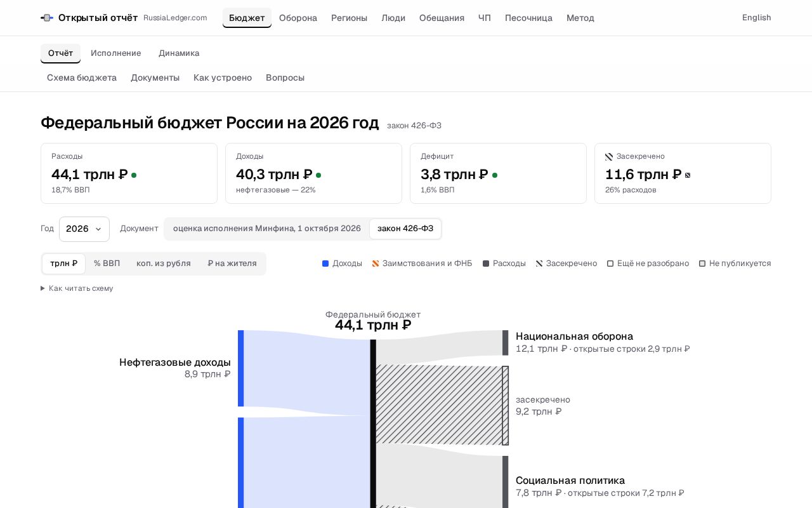Image resolution: width=812 pixels, height=508 pixels.
Task: Click the Национальная оборона dark node bar
Action: coord(506,343)
